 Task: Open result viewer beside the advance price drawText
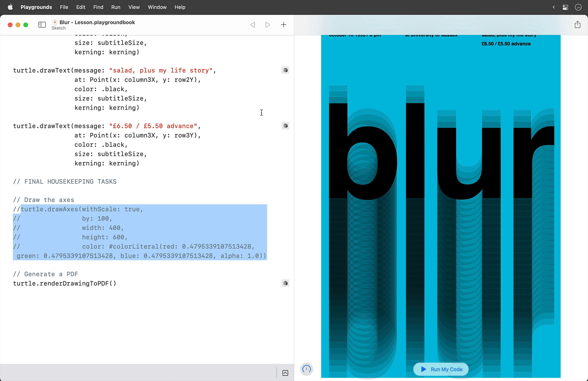pos(285,126)
